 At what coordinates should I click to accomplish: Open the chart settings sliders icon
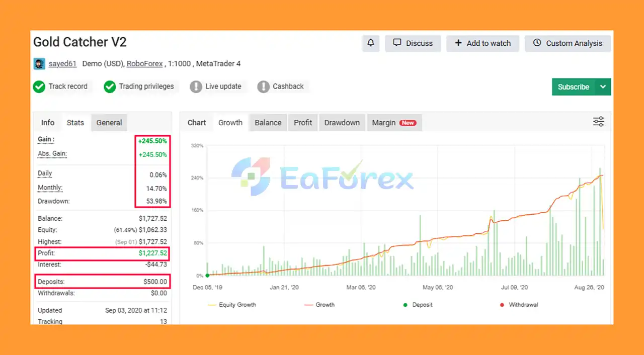[598, 122]
